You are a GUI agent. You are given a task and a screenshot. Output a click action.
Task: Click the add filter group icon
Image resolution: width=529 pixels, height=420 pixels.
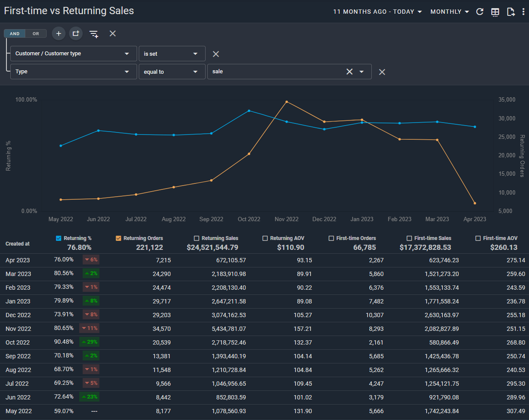(x=76, y=33)
